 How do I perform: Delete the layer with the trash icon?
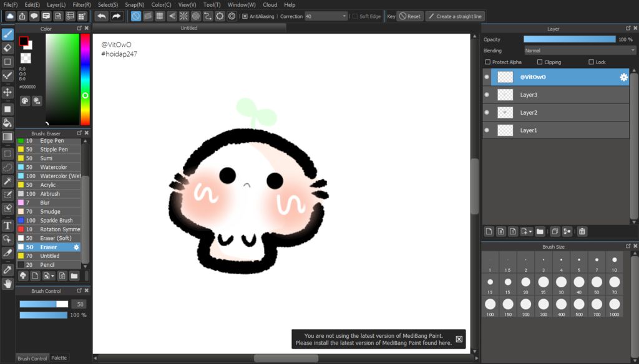[582, 231]
